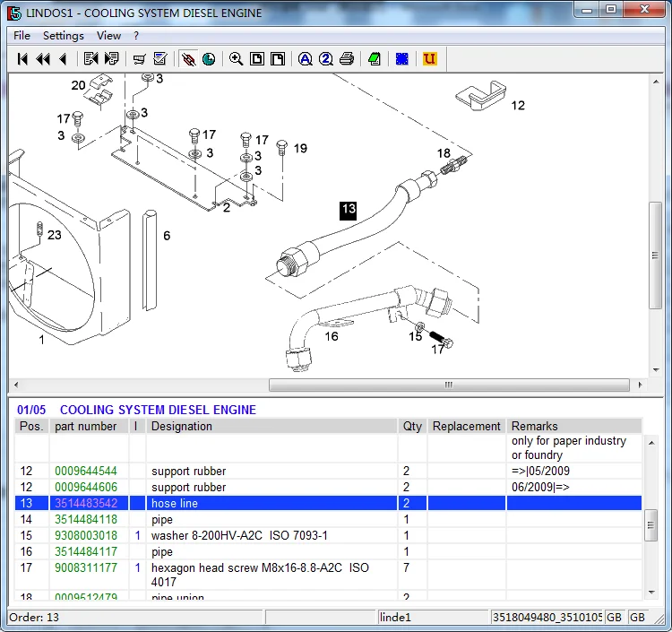Click callout number 20 in diagram

click(x=79, y=85)
